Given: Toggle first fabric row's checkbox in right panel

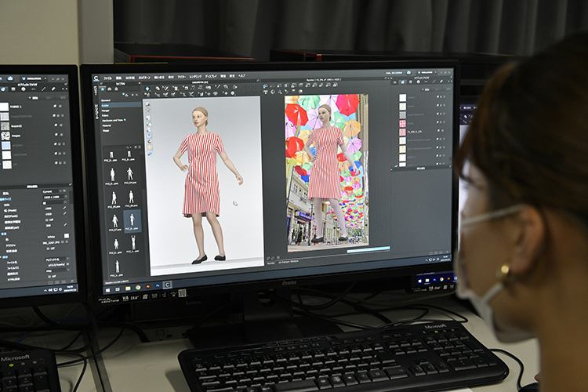Looking at the screenshot, I should click(439, 97).
